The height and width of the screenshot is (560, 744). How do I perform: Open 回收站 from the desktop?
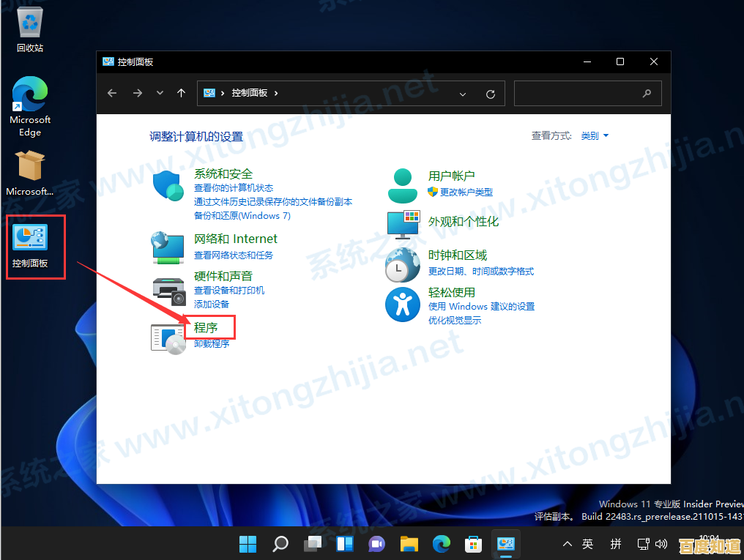[x=30, y=22]
